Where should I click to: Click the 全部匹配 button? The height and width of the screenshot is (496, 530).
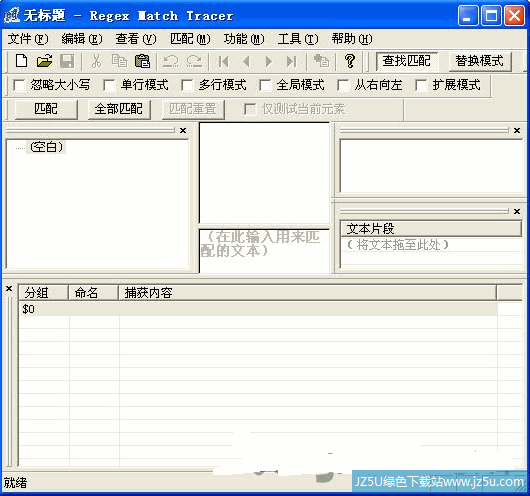[x=119, y=109]
